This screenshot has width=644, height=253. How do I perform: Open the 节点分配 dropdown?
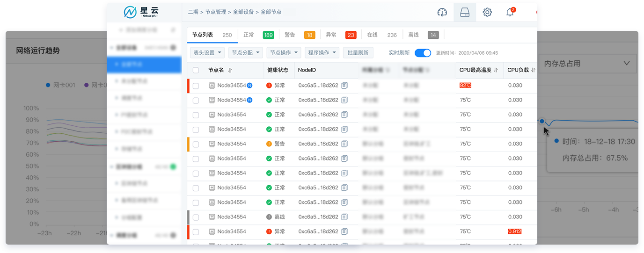[246, 53]
